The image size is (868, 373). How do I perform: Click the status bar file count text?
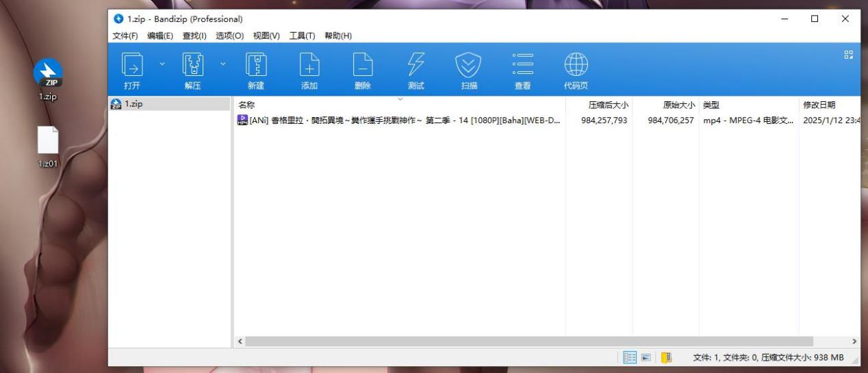point(768,357)
